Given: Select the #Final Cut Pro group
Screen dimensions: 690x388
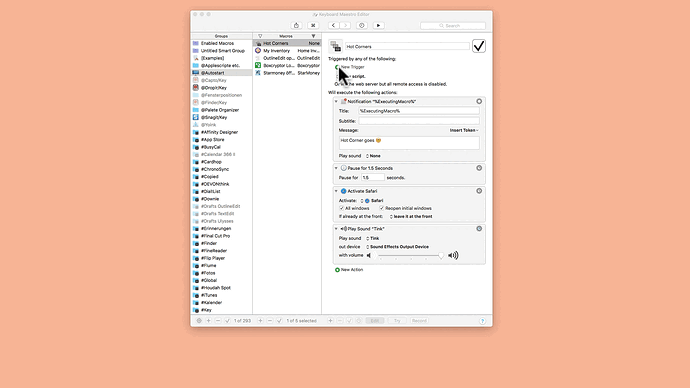Looking at the screenshot, I should [x=221, y=236].
